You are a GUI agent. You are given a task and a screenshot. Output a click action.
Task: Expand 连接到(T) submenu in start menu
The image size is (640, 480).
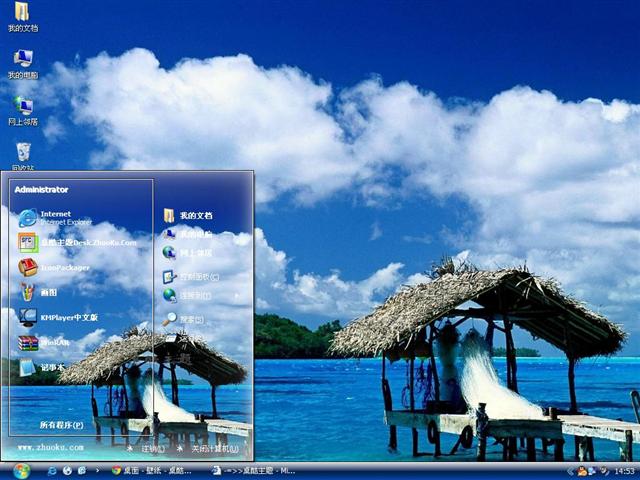[x=202, y=296]
